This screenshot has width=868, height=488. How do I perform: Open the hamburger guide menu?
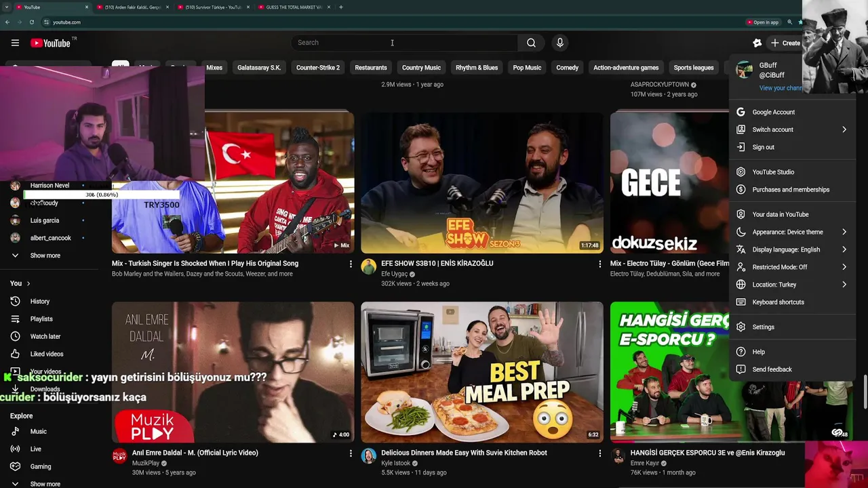[15, 43]
